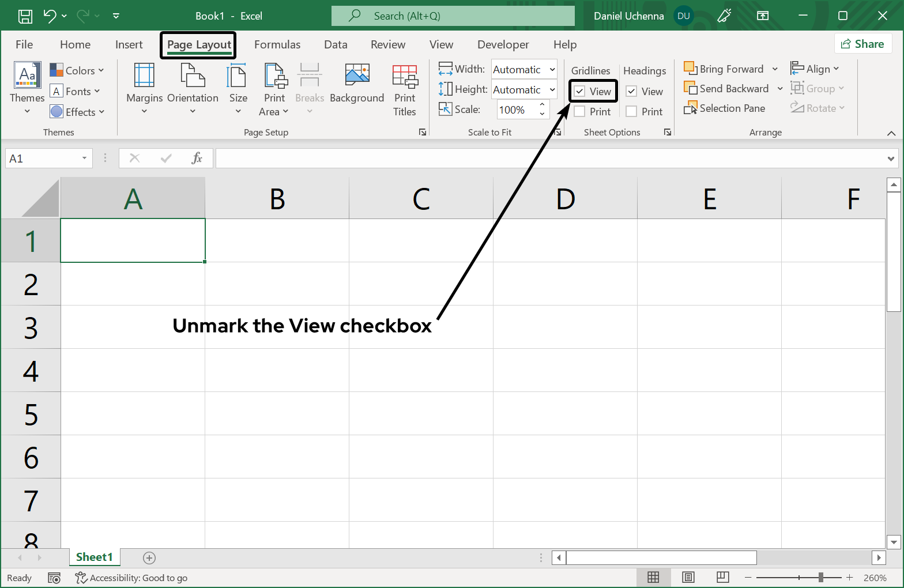Open the Margins options

[144, 88]
